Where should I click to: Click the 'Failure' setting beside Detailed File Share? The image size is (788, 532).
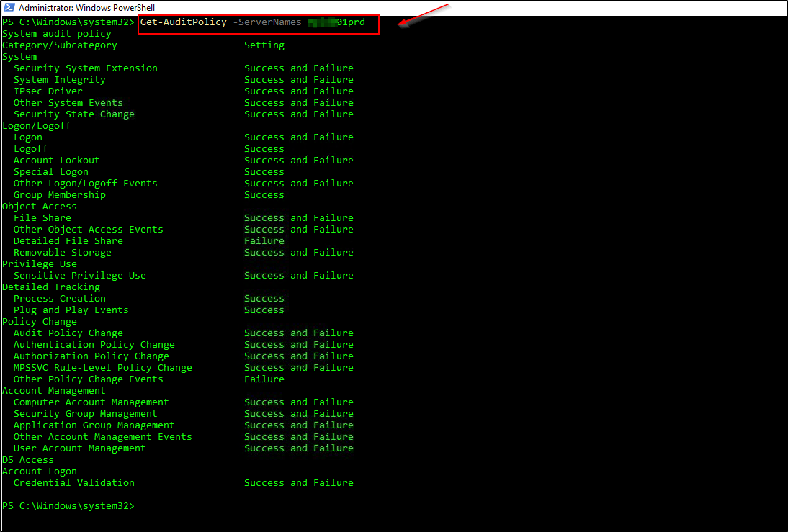coord(264,241)
